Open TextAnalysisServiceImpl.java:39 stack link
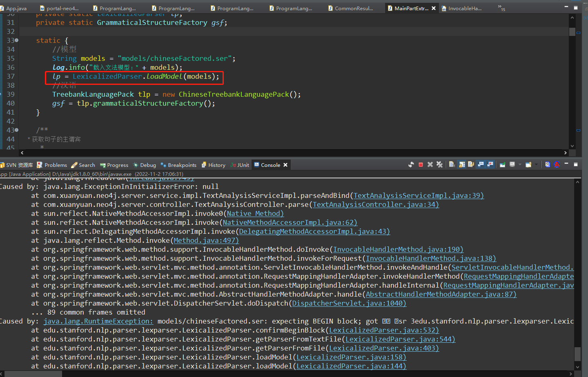 point(419,195)
